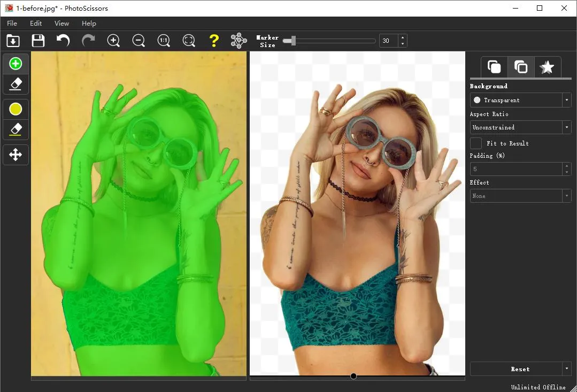Viewport: 577px width, 392px height.
Task: Click the Marker Size slider handle
Action: pyautogui.click(x=293, y=41)
